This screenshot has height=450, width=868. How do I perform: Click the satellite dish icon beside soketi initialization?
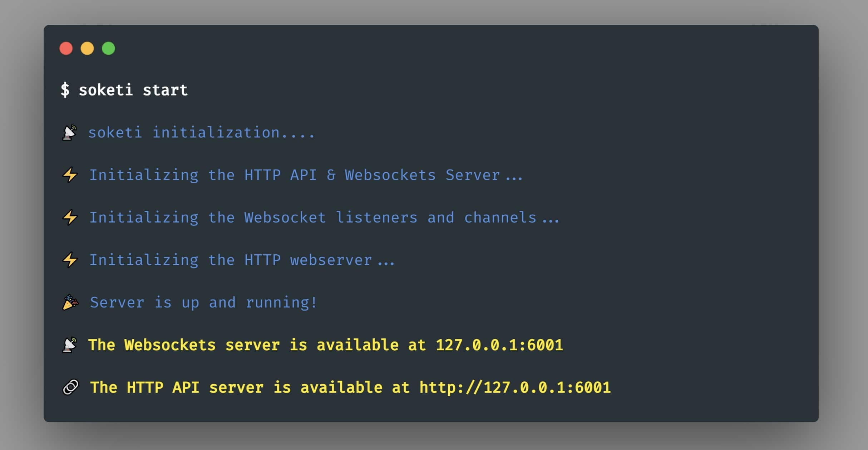click(x=70, y=133)
